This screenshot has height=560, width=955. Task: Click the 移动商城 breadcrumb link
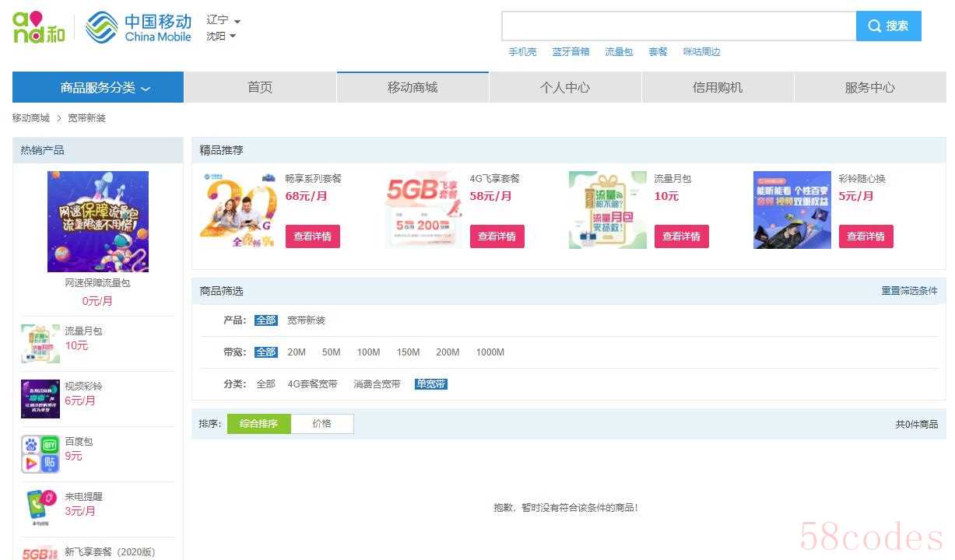31,118
